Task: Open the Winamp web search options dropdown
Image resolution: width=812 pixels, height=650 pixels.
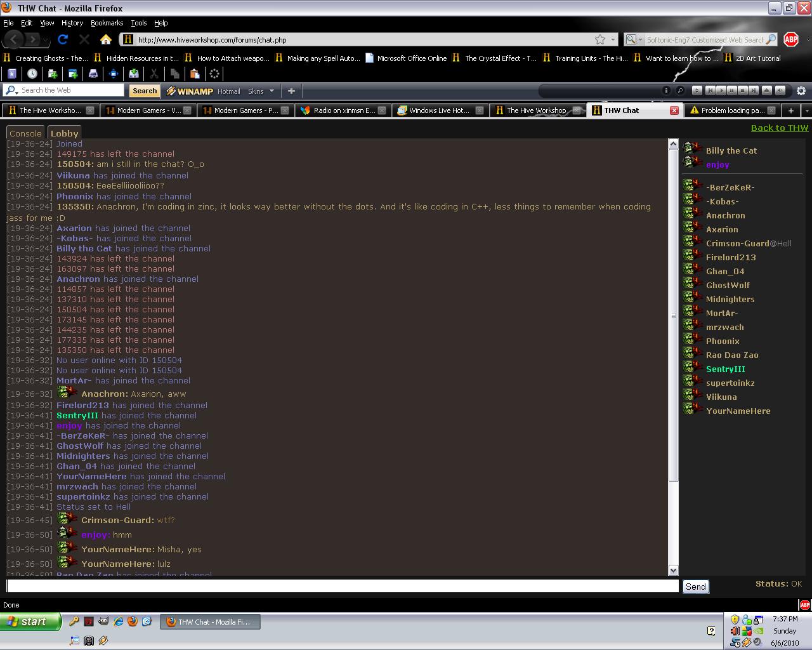Action: [11, 90]
